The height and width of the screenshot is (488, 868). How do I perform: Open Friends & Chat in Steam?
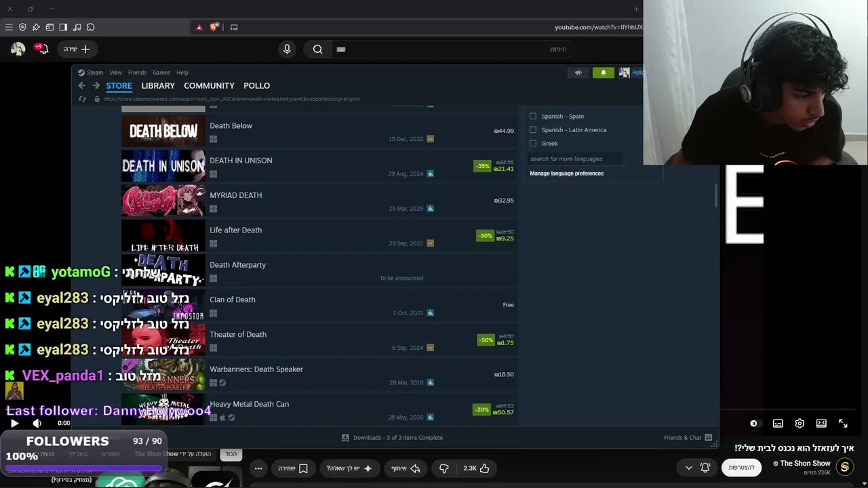tap(688, 438)
